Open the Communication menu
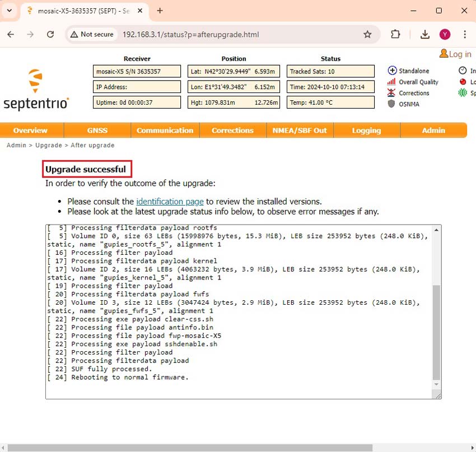 point(165,131)
